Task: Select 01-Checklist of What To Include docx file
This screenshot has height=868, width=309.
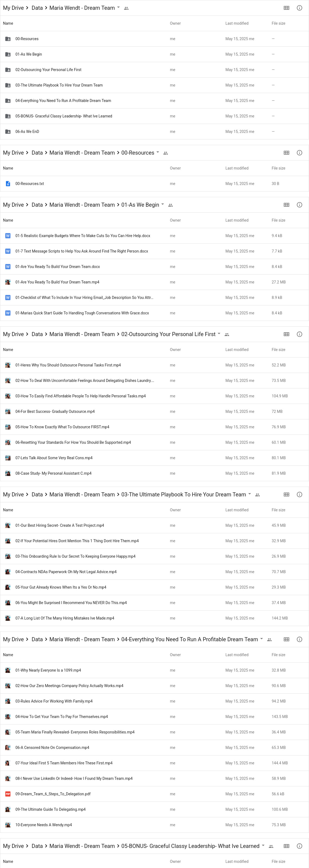Action: click(154, 298)
